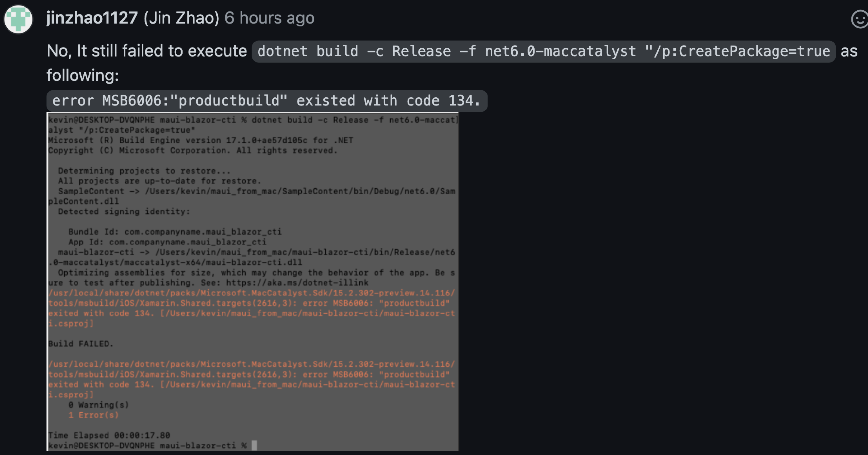Click the jinzhao1127 avatar icon
Viewport: 868px width, 455px height.
point(18,19)
